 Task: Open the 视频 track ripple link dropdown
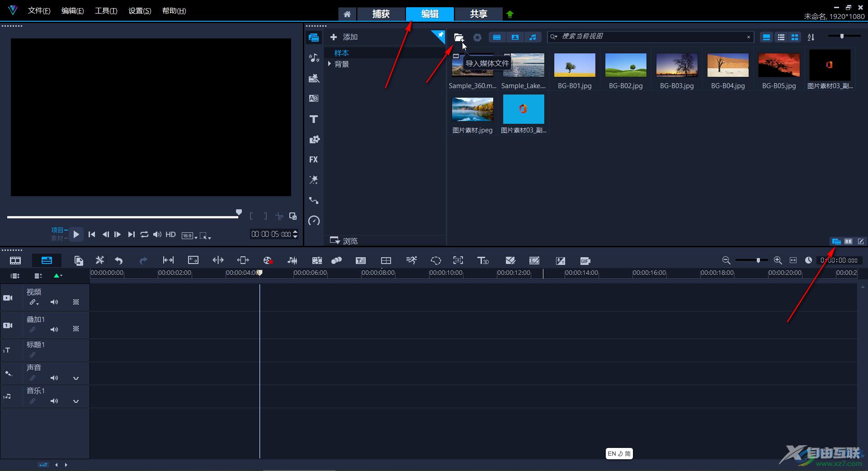coord(34,302)
